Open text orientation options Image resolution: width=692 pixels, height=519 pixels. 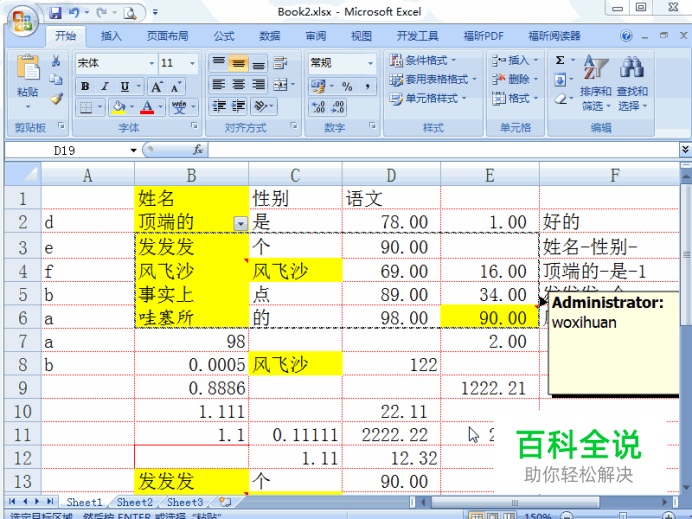260,106
